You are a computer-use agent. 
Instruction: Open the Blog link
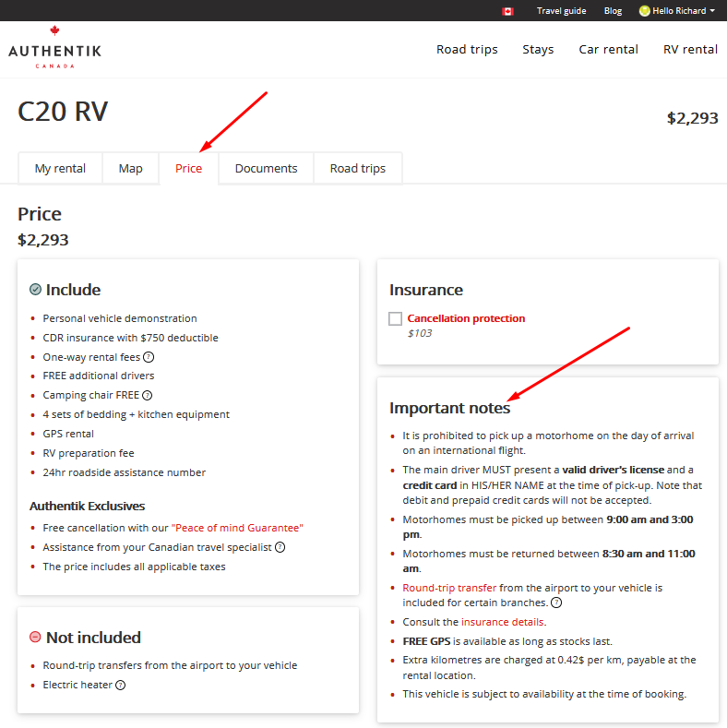(613, 11)
